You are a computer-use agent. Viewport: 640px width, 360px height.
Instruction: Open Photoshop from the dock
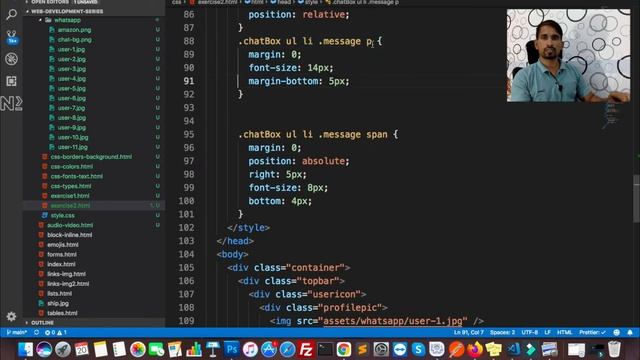coord(231,349)
